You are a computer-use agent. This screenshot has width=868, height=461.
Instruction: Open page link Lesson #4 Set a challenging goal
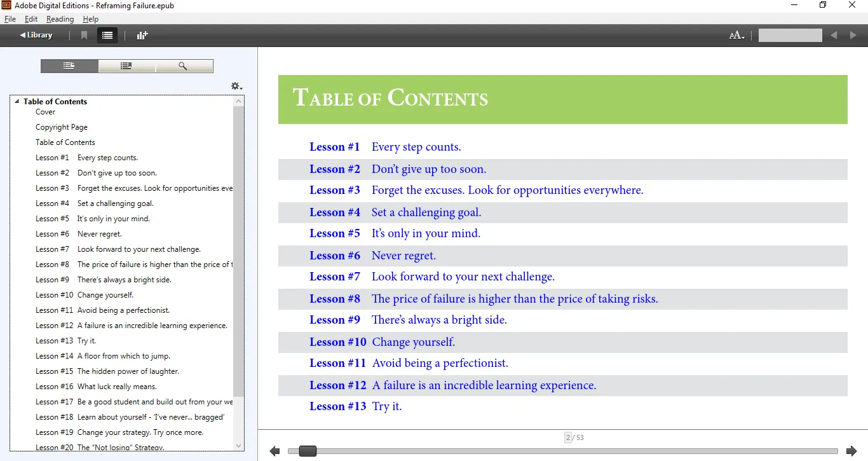coord(395,212)
